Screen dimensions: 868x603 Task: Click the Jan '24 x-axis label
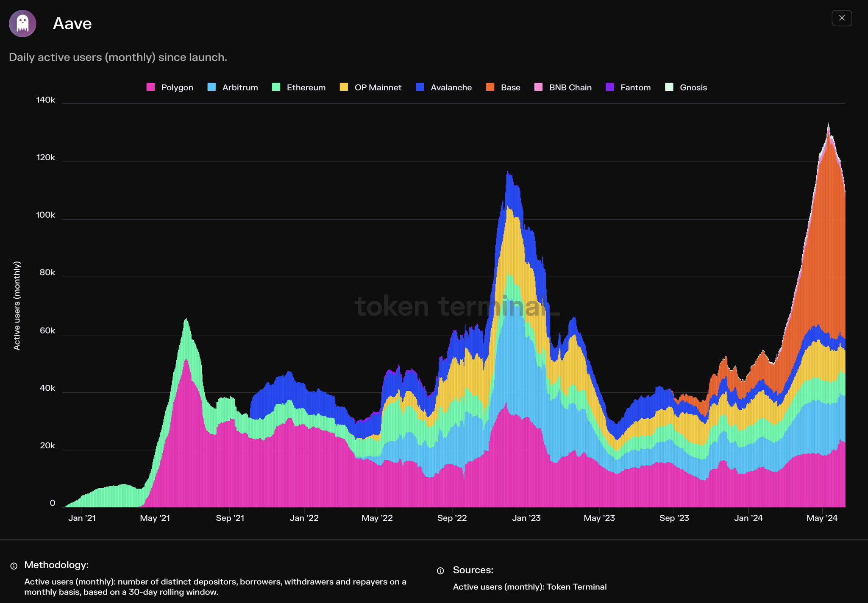point(748,518)
